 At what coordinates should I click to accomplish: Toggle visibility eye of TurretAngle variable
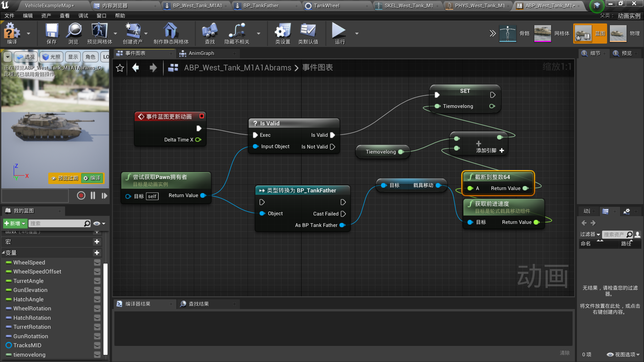(97, 281)
